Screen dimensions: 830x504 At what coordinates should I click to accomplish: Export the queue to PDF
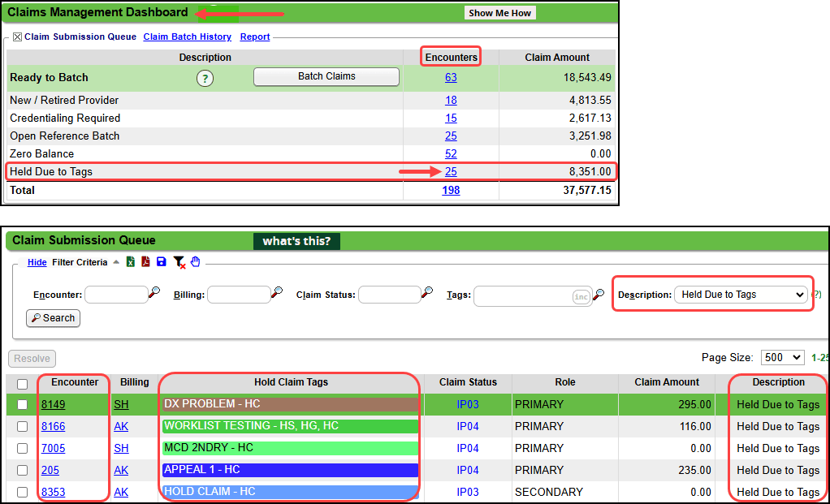click(145, 261)
